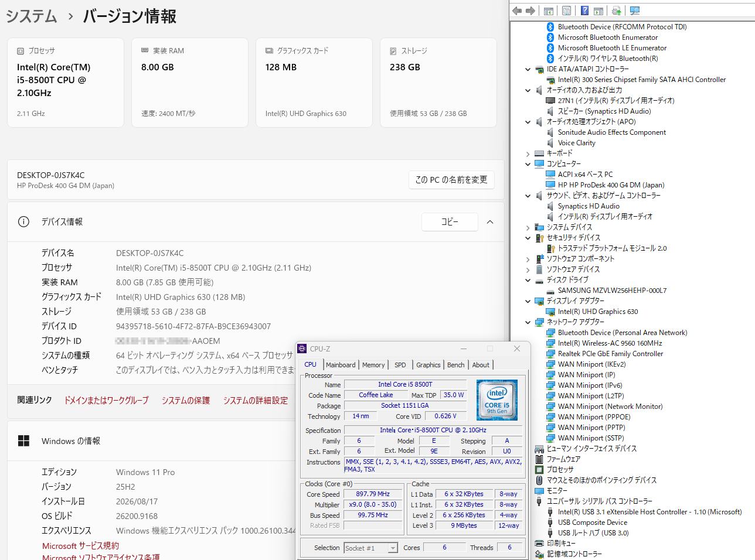Click the CPU-Z Code Name field showing Coffee Lake
This screenshot has height=560, width=755.
(x=376, y=395)
